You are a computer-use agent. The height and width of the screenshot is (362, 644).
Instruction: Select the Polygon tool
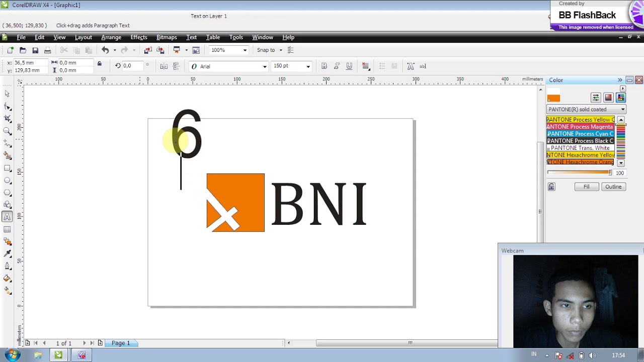tap(7, 193)
